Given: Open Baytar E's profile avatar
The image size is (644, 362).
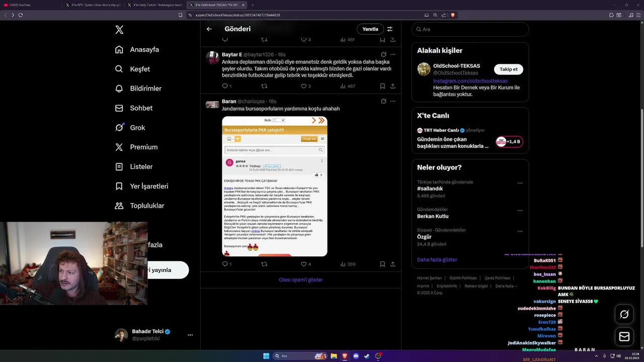Looking at the screenshot, I should tap(212, 57).
